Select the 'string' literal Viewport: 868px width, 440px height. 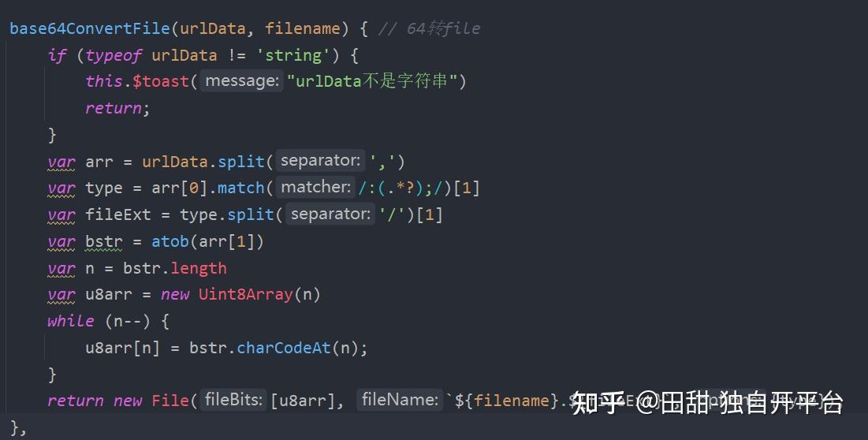pos(292,55)
